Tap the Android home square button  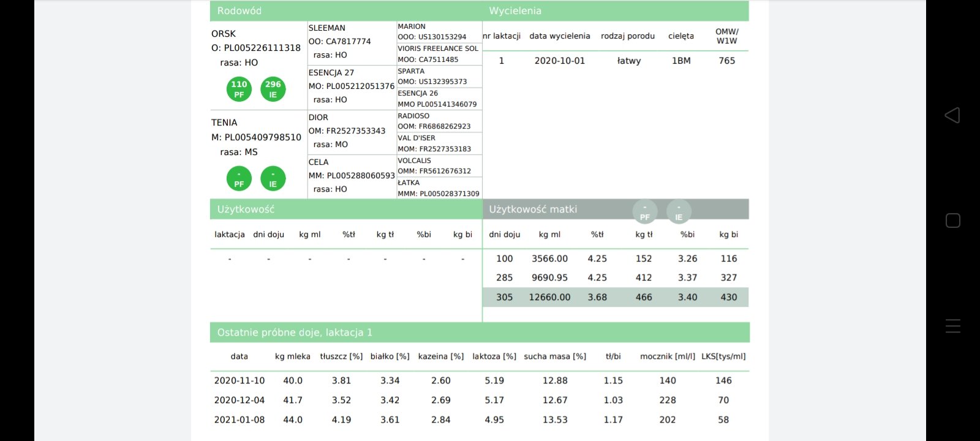click(x=952, y=221)
